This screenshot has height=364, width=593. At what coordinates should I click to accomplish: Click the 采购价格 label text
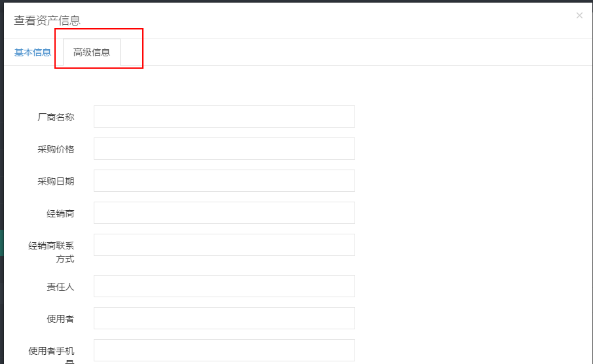(56, 149)
